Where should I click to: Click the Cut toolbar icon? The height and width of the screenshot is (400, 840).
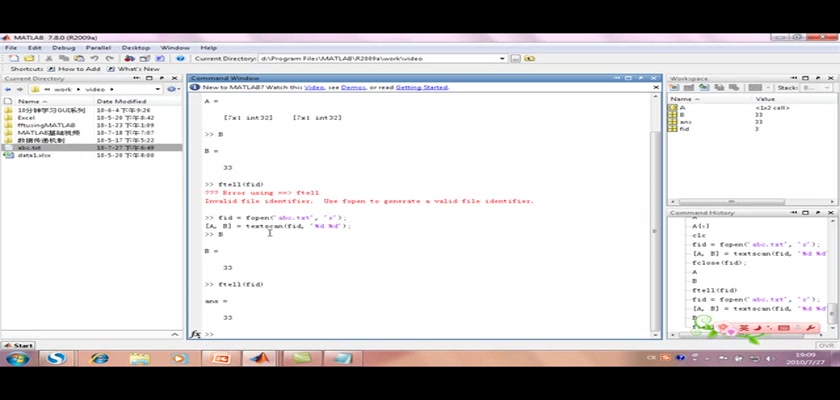[x=49, y=58]
